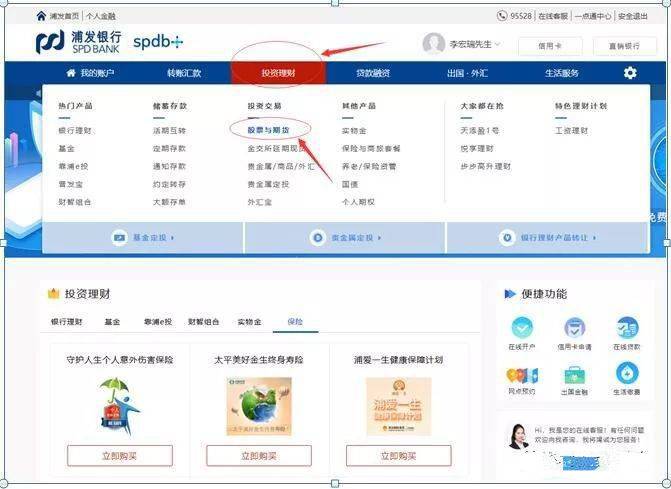This screenshot has height=489, width=671.
Task: Open the 太平美好金生终身寿险 globe image
Action: [259, 406]
